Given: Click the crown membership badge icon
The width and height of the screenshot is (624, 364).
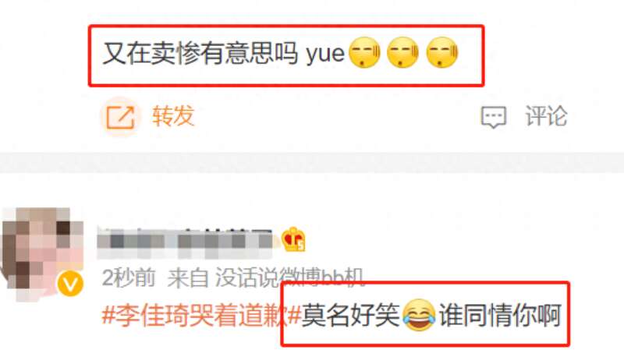Looking at the screenshot, I should click(293, 239).
